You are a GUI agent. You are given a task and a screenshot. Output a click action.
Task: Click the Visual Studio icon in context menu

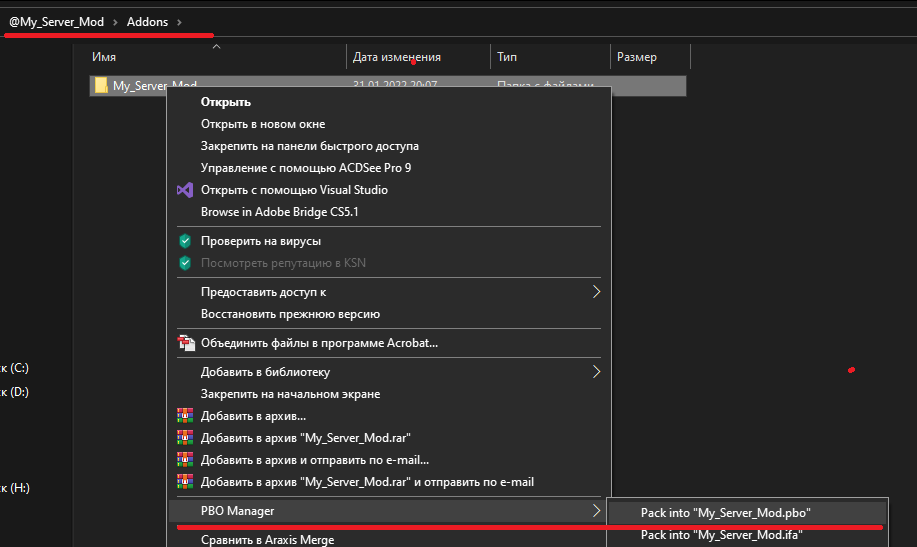(185, 190)
